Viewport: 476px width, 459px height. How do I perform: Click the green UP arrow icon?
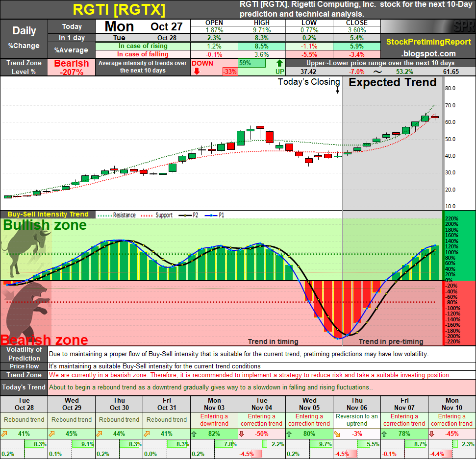click(x=279, y=63)
